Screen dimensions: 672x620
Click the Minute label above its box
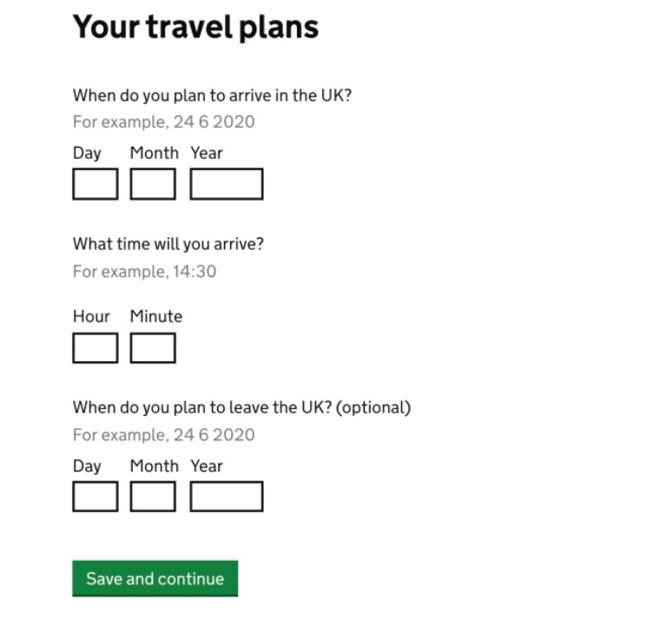tap(156, 317)
